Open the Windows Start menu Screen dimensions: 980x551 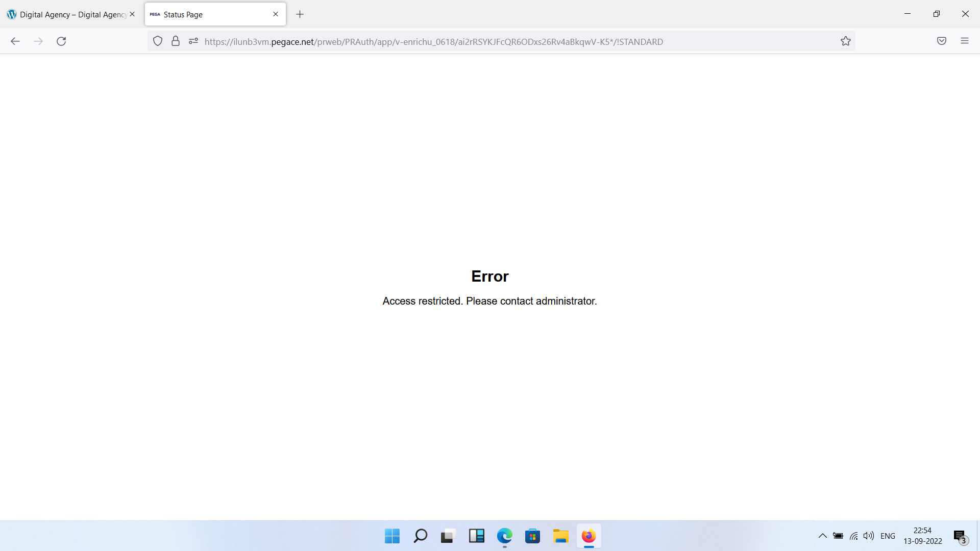392,536
